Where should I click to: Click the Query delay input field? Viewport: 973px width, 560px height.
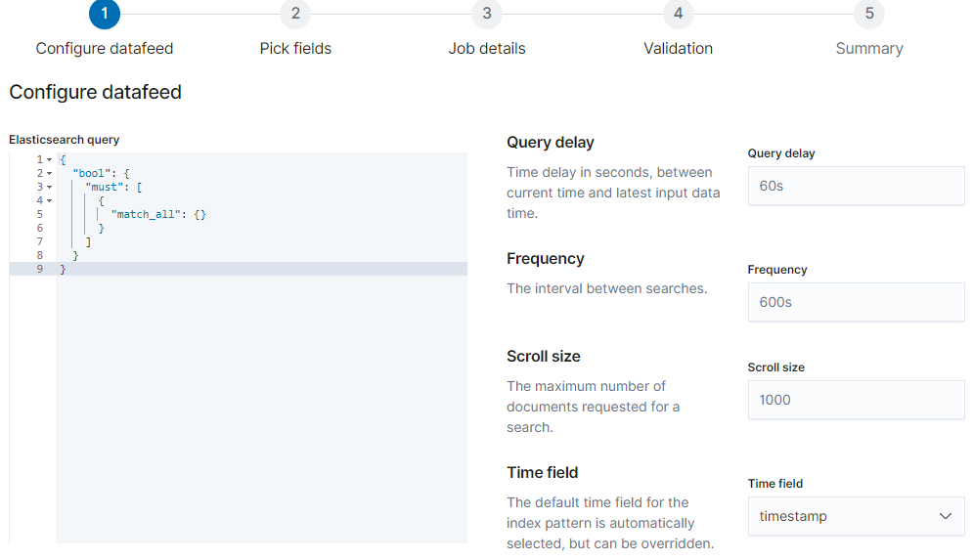click(856, 186)
